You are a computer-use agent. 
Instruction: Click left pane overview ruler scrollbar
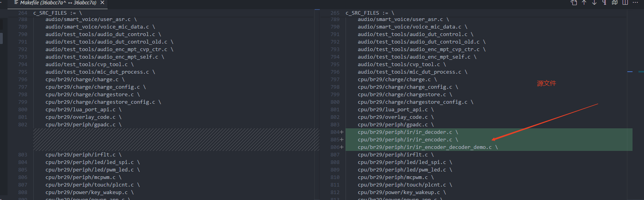pyautogui.click(x=317, y=105)
